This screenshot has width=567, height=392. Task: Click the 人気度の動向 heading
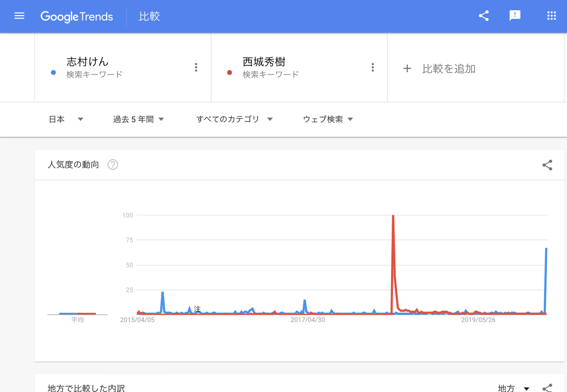(x=73, y=165)
